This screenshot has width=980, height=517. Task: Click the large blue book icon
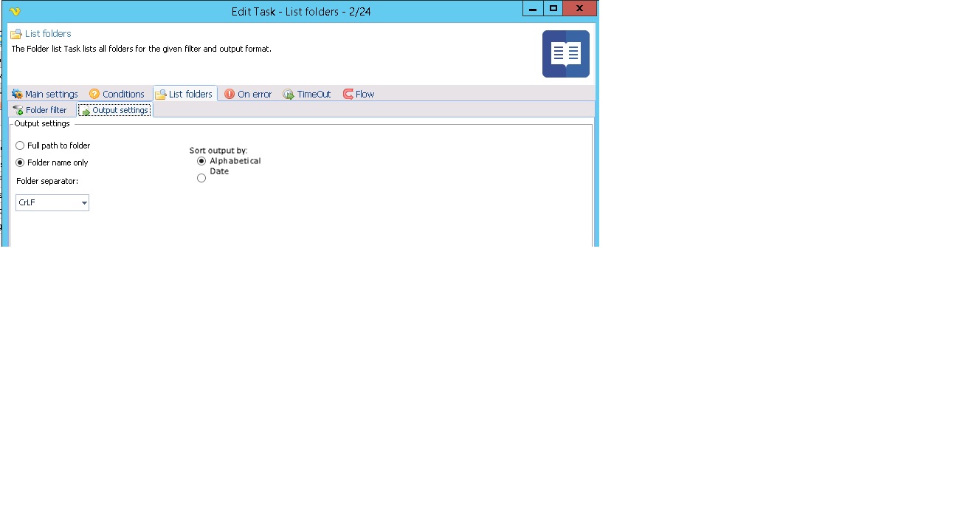click(565, 54)
